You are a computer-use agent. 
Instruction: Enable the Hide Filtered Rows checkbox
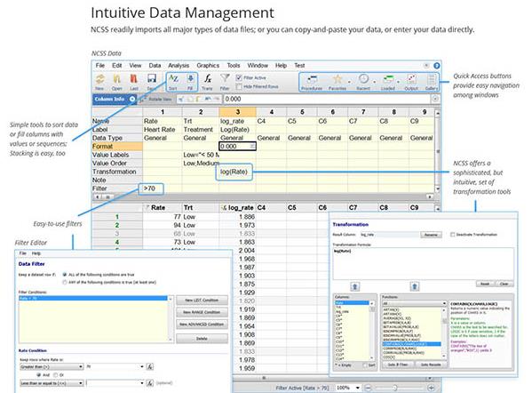tap(239, 86)
